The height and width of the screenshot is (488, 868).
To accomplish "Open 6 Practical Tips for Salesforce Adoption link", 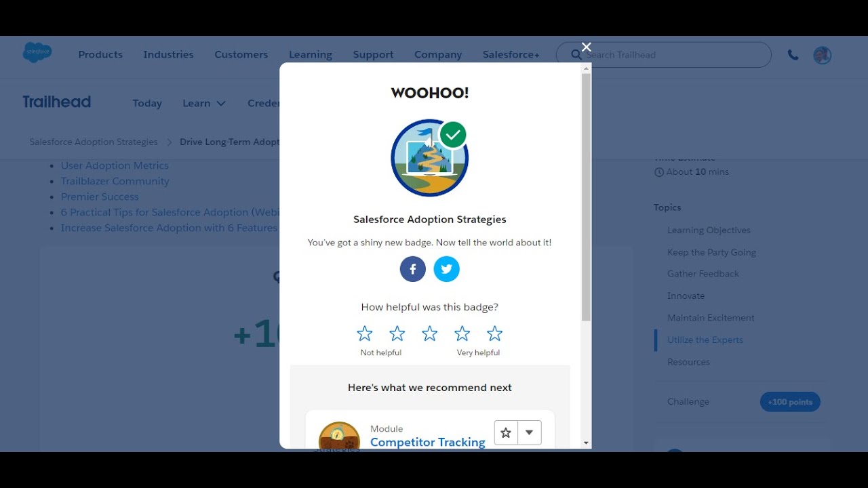I will pos(170,212).
